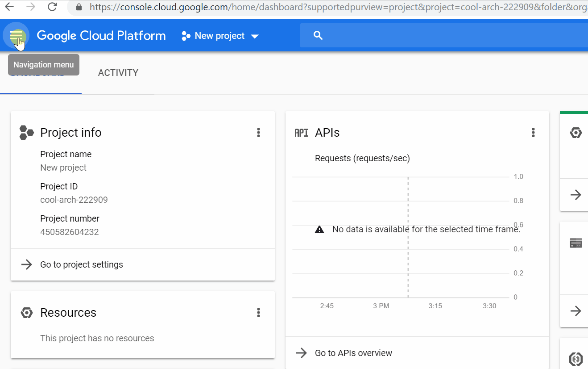This screenshot has width=588, height=369.
Task: Go to APIs overview
Action: tap(353, 353)
